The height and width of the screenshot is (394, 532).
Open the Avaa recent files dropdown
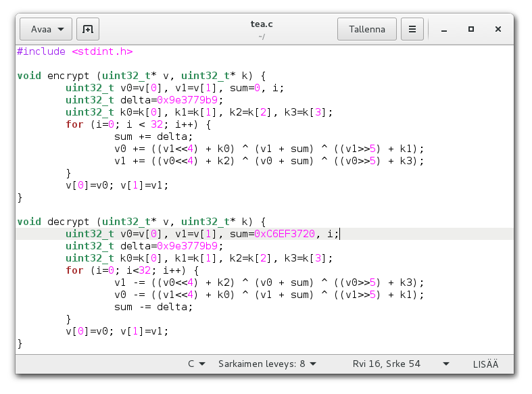coord(46,29)
